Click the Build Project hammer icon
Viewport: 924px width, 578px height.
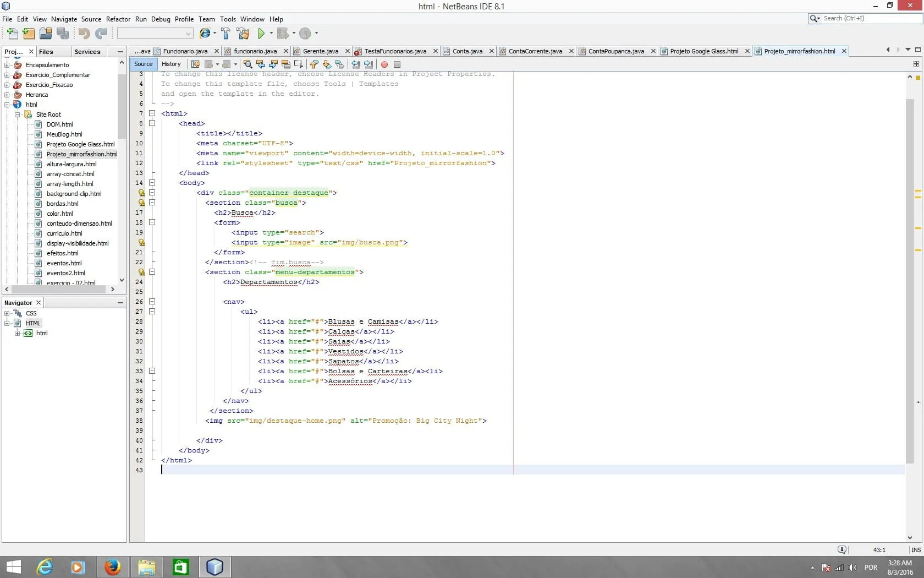tap(226, 34)
